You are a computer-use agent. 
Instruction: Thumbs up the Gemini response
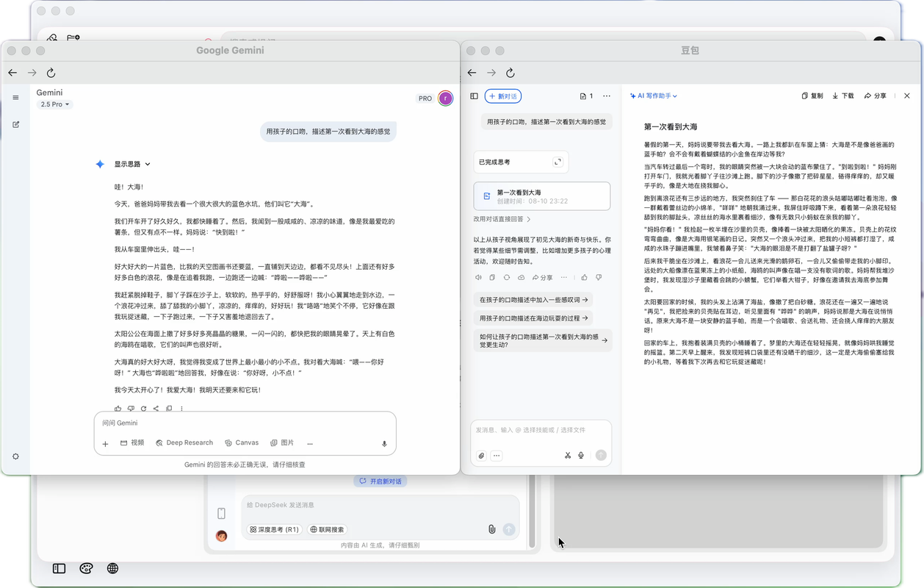pos(118,409)
